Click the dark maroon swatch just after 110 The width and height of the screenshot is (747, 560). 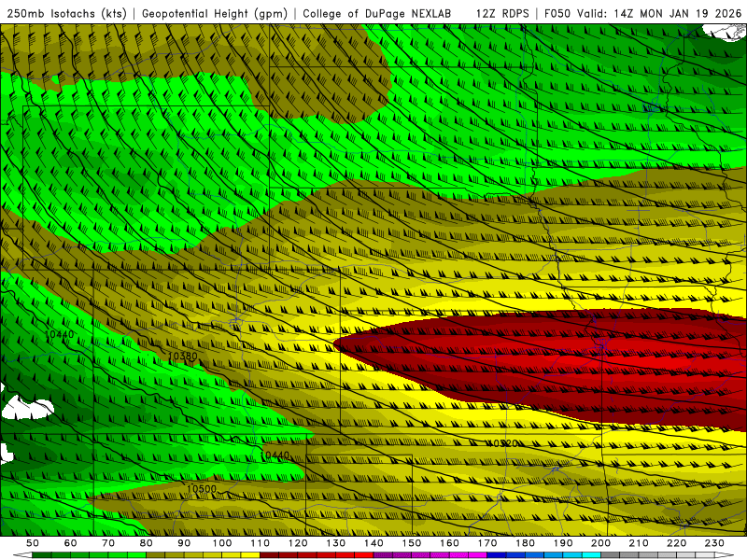tap(270, 555)
